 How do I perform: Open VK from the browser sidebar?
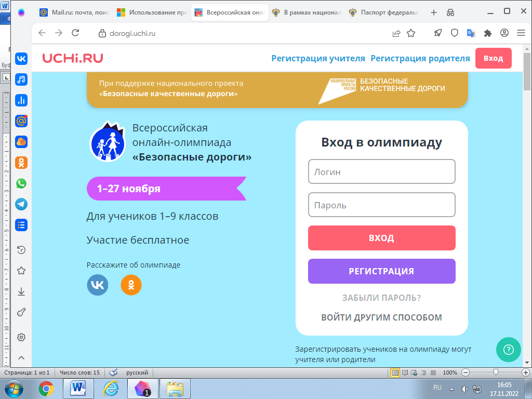tap(21, 59)
